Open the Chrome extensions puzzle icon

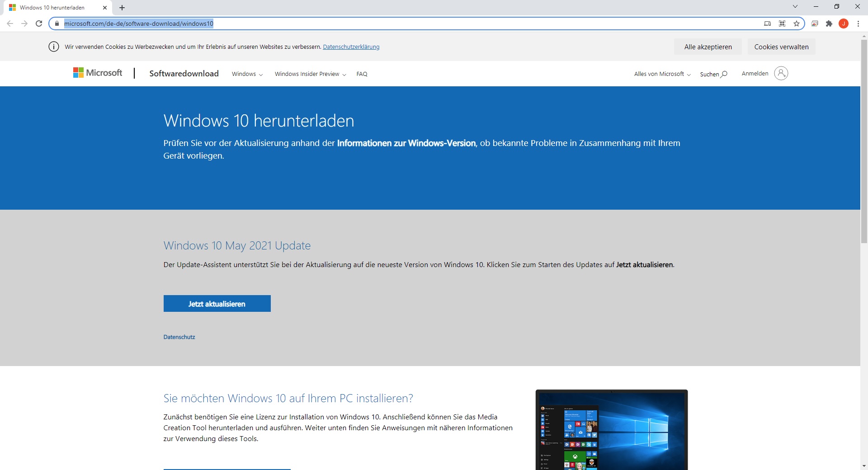(x=829, y=23)
